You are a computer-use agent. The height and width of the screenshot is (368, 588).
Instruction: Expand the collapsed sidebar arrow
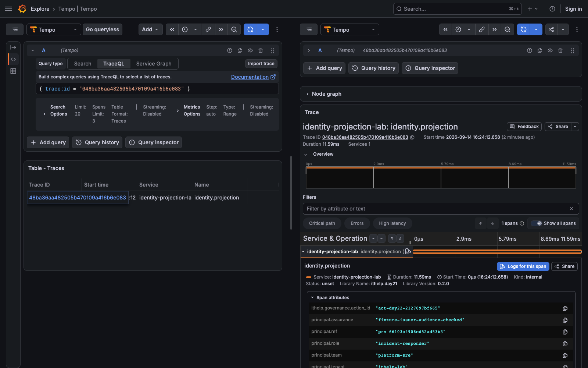tap(13, 47)
